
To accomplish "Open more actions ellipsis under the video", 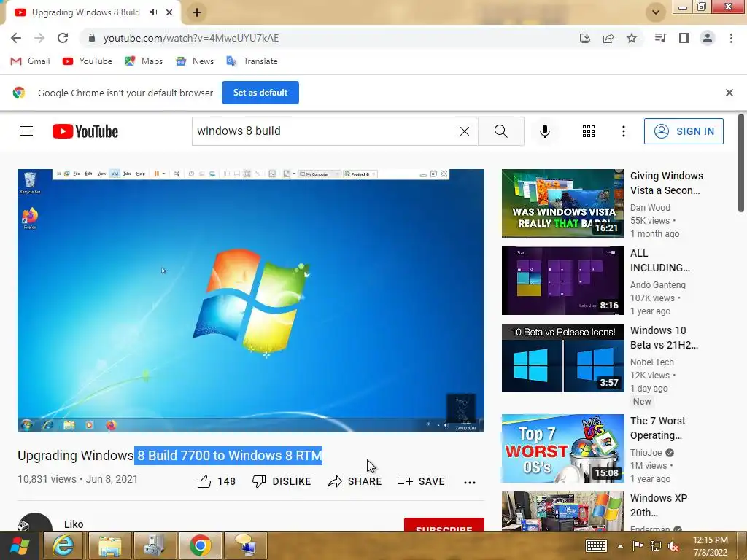I will [x=470, y=483].
